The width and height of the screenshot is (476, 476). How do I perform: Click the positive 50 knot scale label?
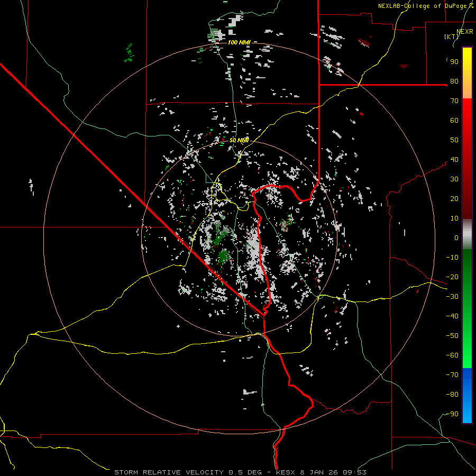[x=454, y=140]
